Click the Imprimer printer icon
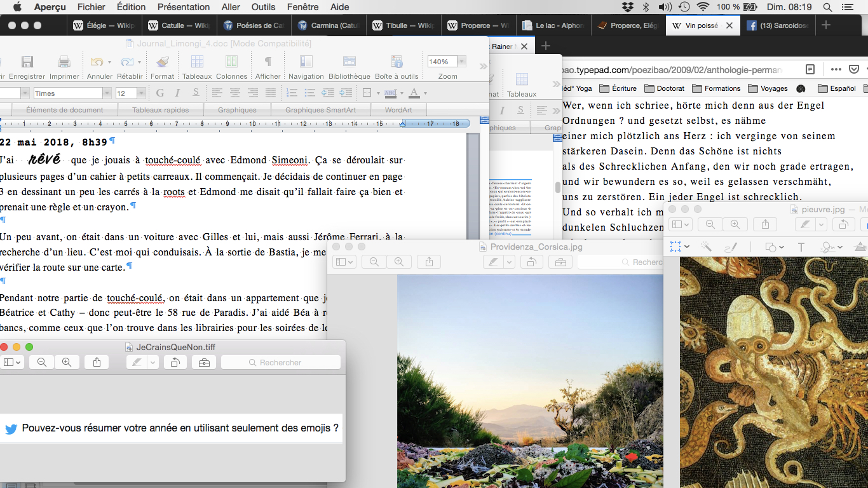 [x=64, y=62]
